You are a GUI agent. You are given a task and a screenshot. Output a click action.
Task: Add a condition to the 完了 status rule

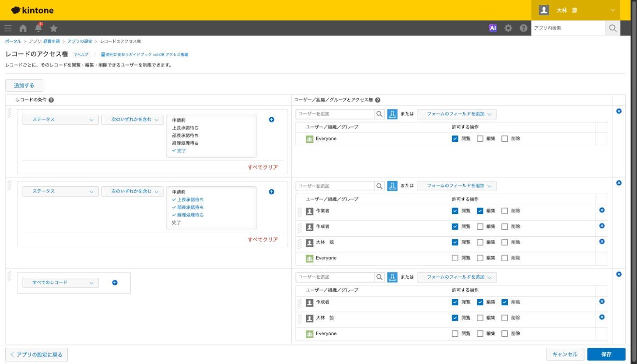271,119
